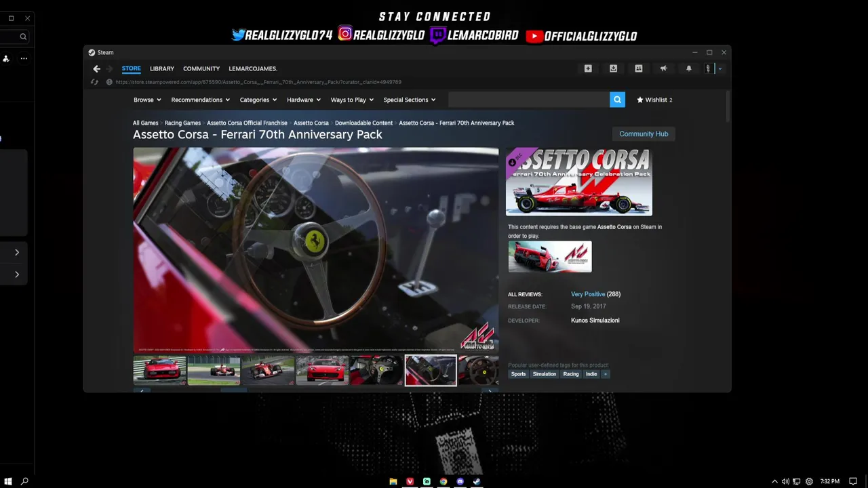
Task: Select the highlighted wooden steering wheel thumbnail
Action: [431, 370]
